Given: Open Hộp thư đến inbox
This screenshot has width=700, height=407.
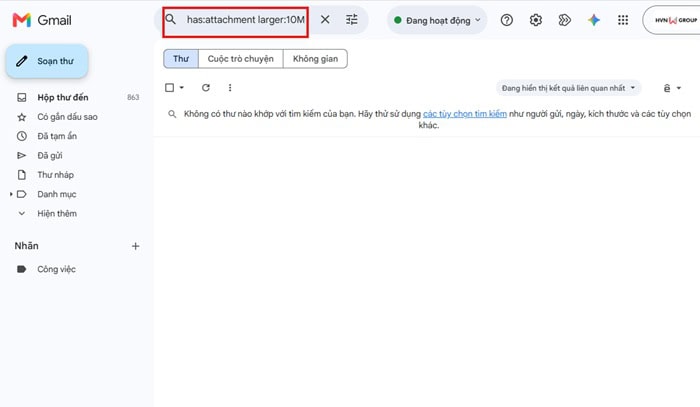Looking at the screenshot, I should click(x=62, y=97).
